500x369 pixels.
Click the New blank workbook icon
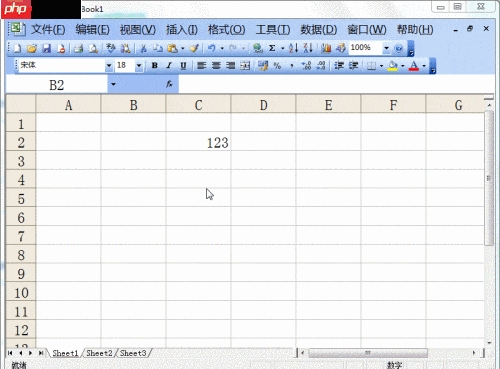pyautogui.click(x=17, y=49)
